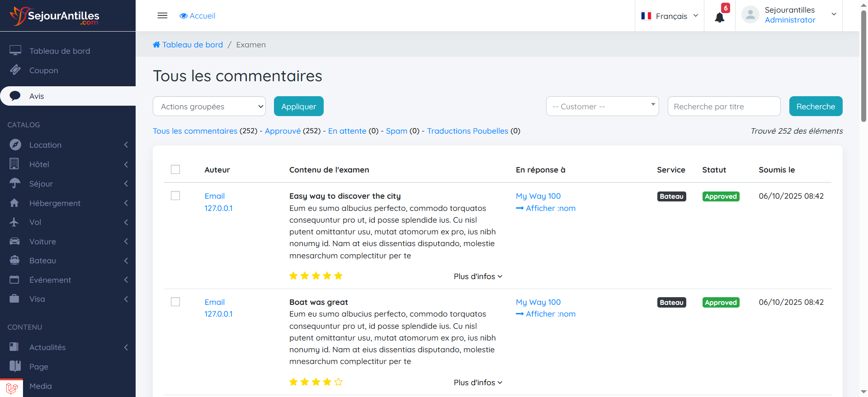Viewport: 868px width, 397px height.
Task: Click the fifth star of "Boat was great" rating
Action: [338, 382]
